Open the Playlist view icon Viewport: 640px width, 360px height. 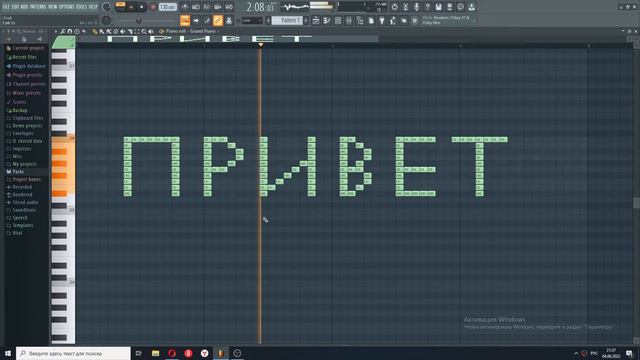coord(316,20)
